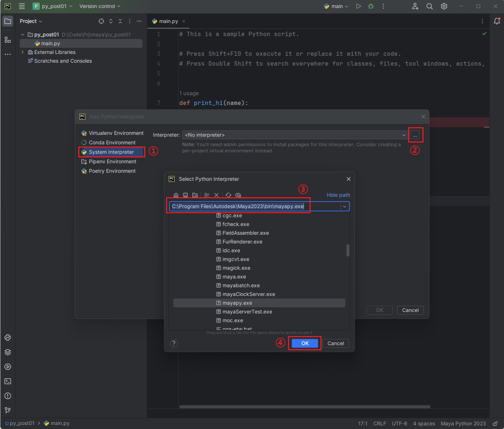Select Poetry Environment option
The width and height of the screenshot is (504, 429).
[x=108, y=171]
